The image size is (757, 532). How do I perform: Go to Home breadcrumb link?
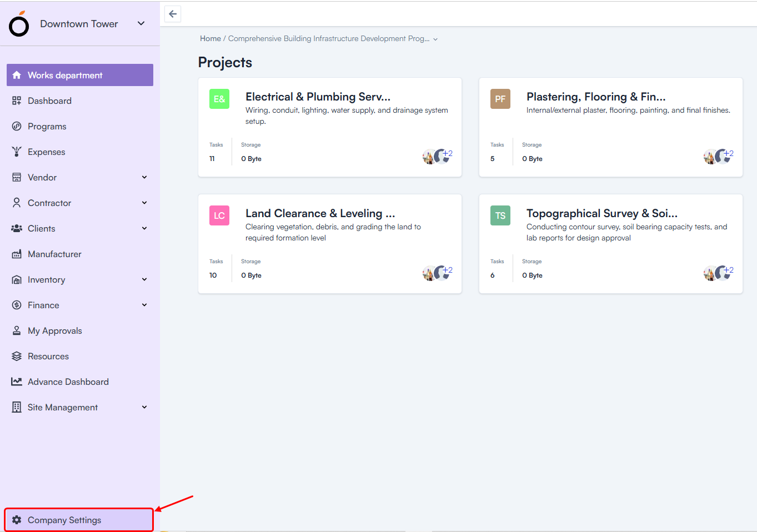pyautogui.click(x=210, y=38)
